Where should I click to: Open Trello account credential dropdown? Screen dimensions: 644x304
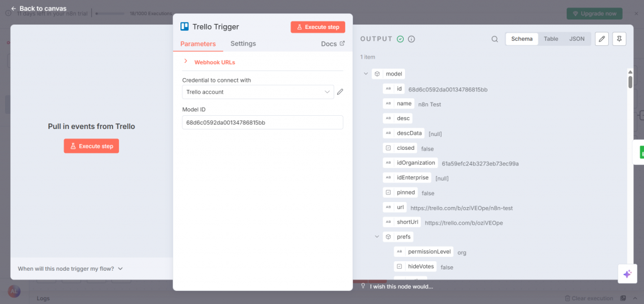click(x=258, y=92)
